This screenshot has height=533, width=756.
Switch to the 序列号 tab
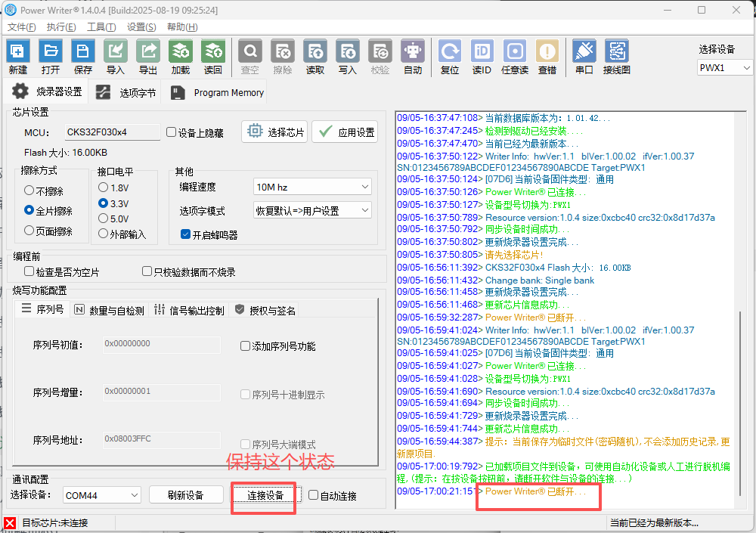pyautogui.click(x=42, y=310)
